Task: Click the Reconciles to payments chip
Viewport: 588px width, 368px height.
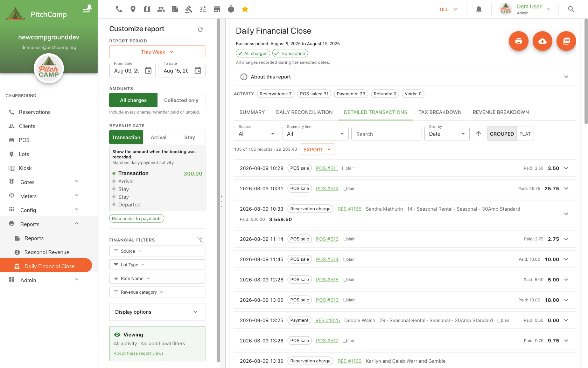Action: pos(137,218)
